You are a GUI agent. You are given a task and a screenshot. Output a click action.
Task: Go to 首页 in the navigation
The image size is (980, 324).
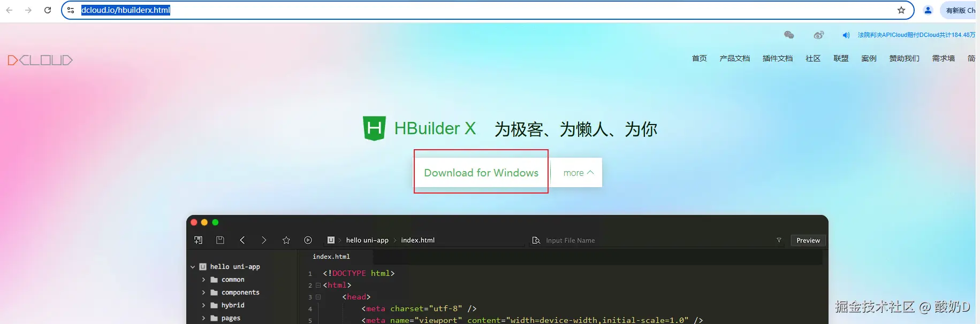click(x=699, y=58)
